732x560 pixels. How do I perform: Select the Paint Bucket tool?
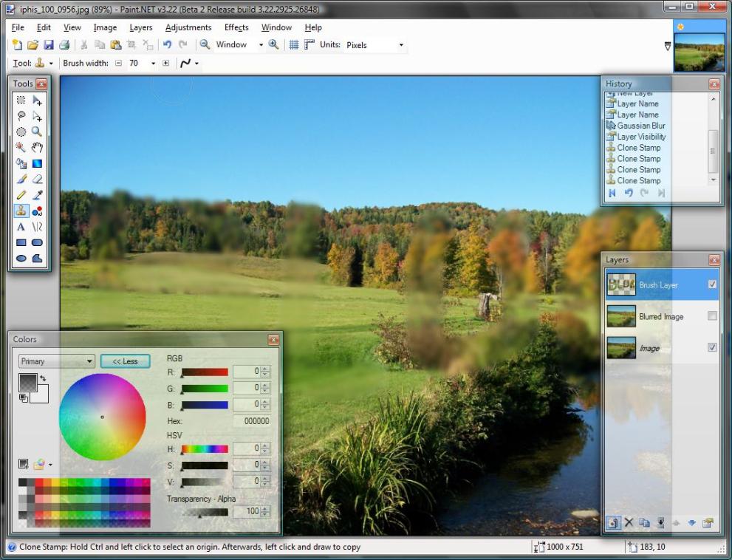(21, 164)
